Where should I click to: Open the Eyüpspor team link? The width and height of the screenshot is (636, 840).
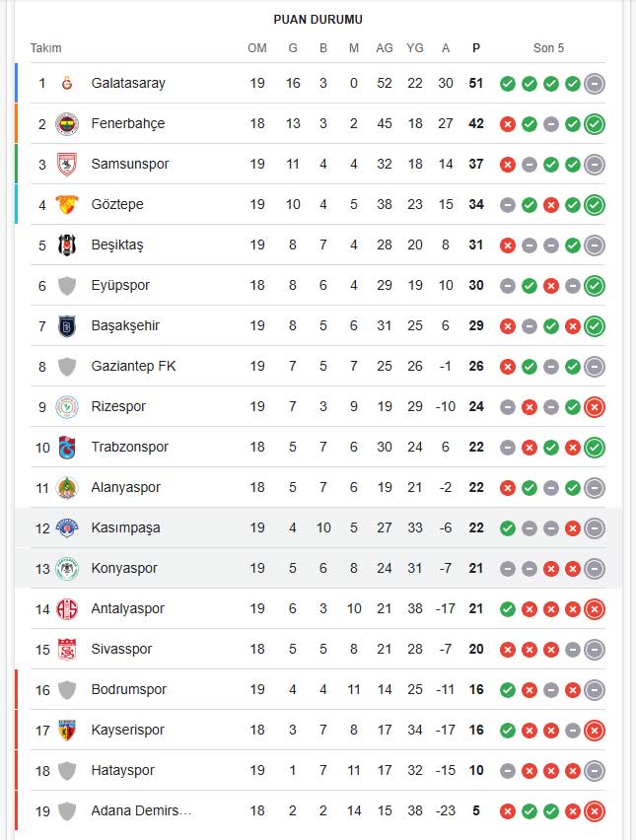[120, 285]
